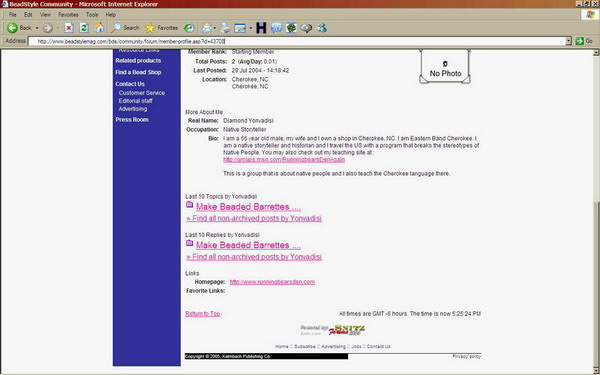Click the Mail envelope toolbar icon
Image resolution: width=600 pixels, height=375 pixels.
[x=207, y=28]
